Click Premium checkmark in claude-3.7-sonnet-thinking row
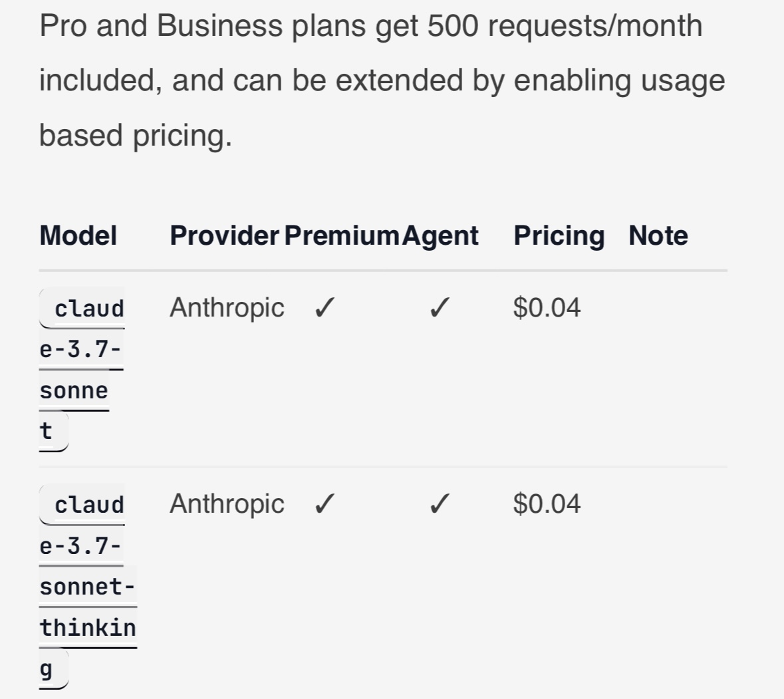The height and width of the screenshot is (699, 784). pyautogui.click(x=325, y=503)
